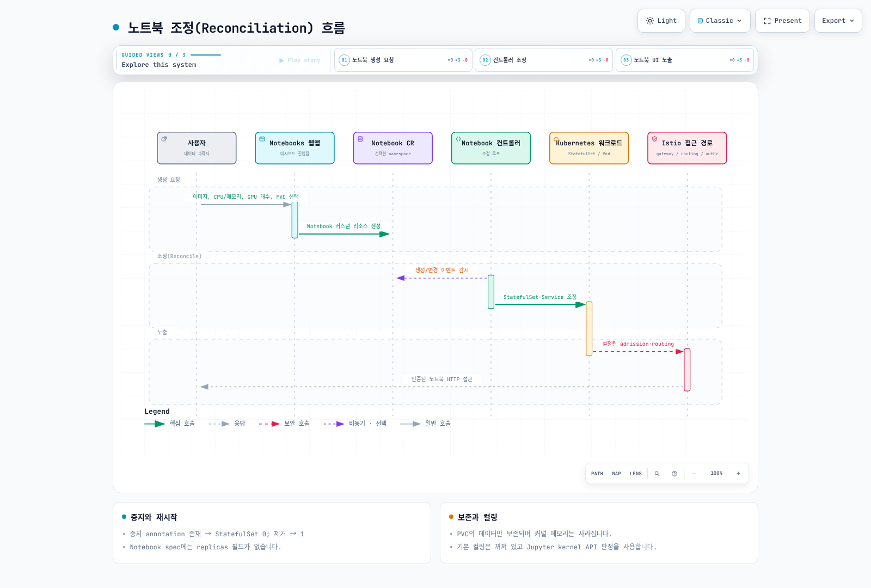Image resolution: width=871 pixels, height=588 pixels.
Task: Select the 사용자 participant node
Action: (197, 148)
